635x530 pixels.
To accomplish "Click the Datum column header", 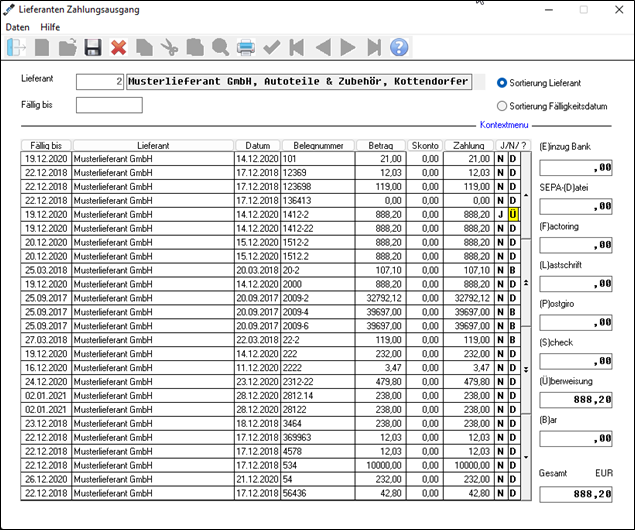I will (258, 145).
